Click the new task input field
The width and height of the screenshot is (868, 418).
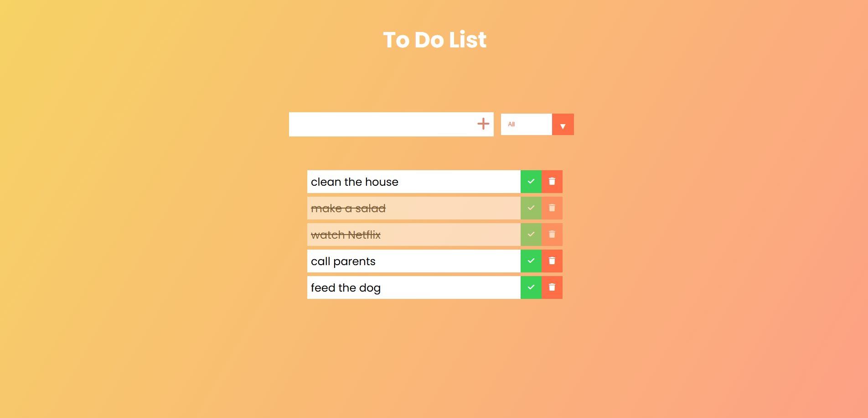coord(387,124)
